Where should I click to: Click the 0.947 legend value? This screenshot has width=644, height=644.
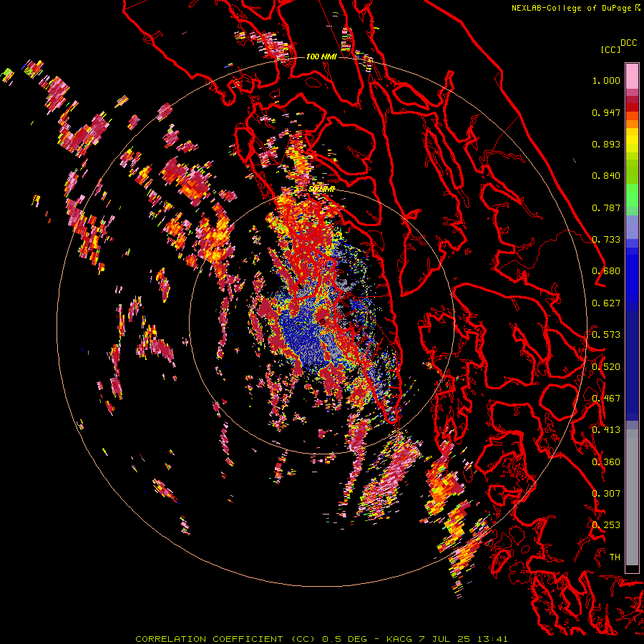pos(606,112)
